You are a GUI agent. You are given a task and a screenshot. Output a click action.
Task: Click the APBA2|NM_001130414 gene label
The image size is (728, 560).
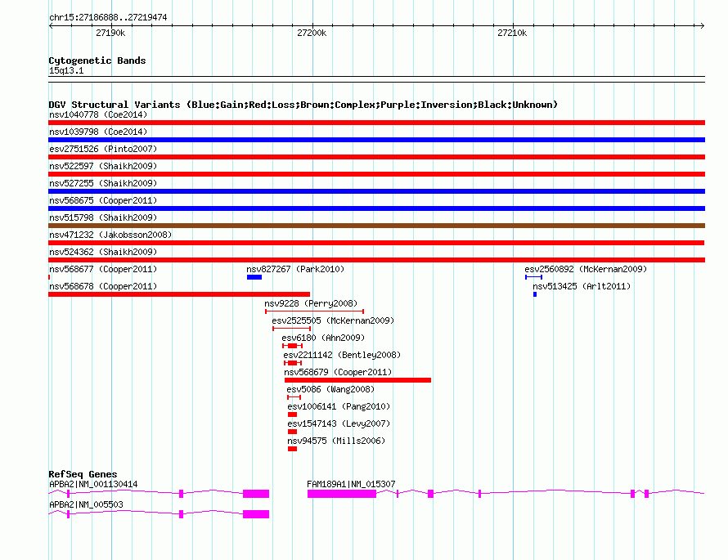click(93, 484)
